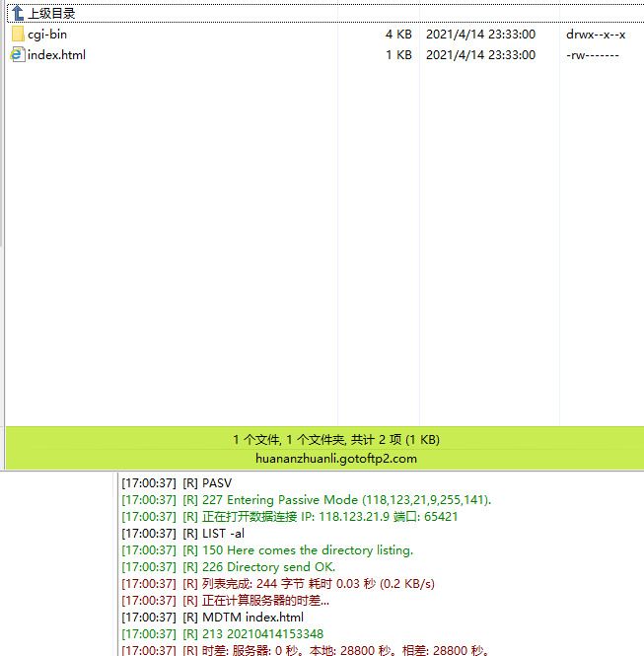Click the 4 KB size of cgi-bin
644x656 pixels.
pos(398,35)
